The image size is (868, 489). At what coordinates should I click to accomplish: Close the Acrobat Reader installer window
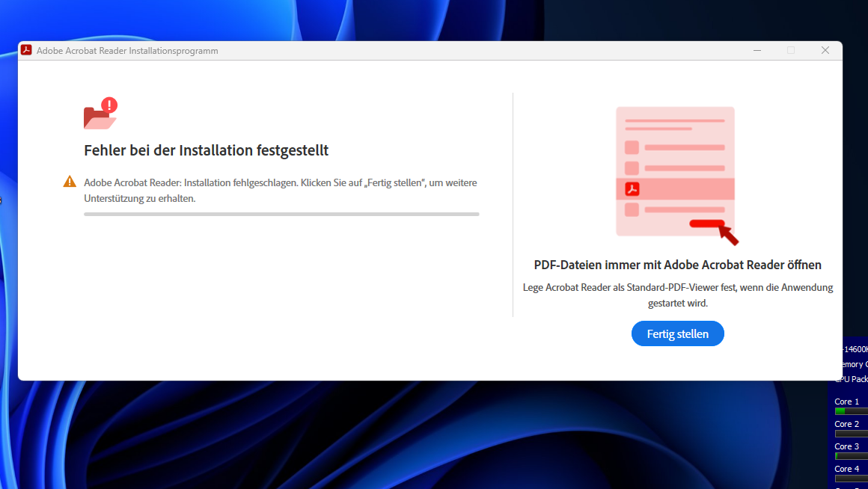[825, 50]
